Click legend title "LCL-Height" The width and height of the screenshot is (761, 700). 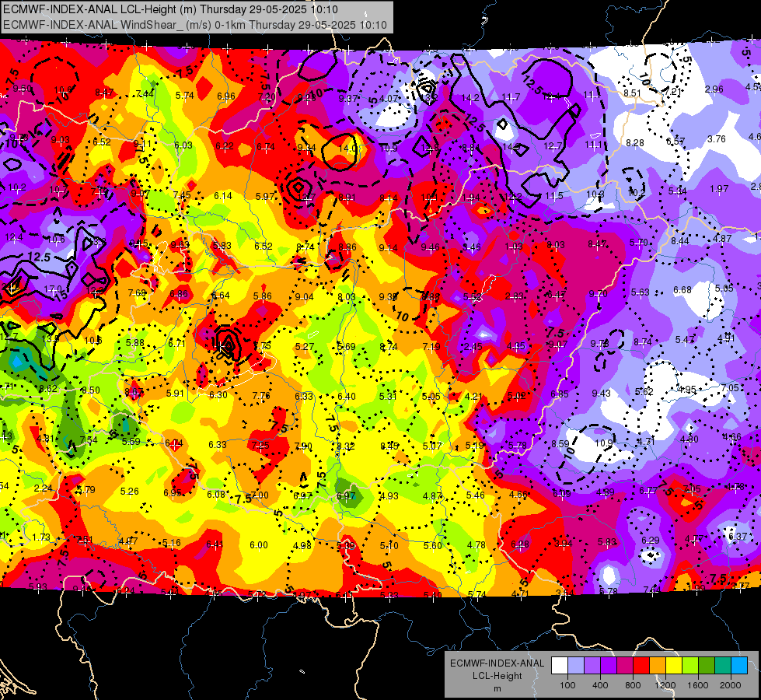[x=497, y=676]
